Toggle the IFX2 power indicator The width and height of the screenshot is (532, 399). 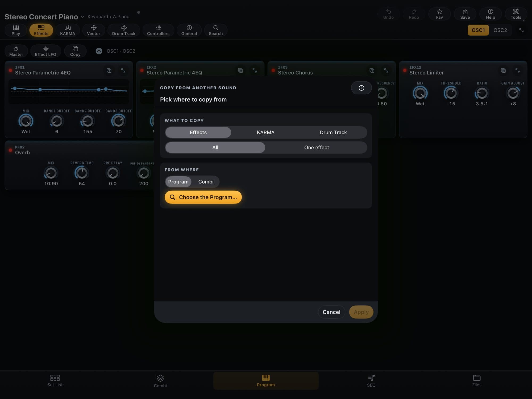coord(142,70)
